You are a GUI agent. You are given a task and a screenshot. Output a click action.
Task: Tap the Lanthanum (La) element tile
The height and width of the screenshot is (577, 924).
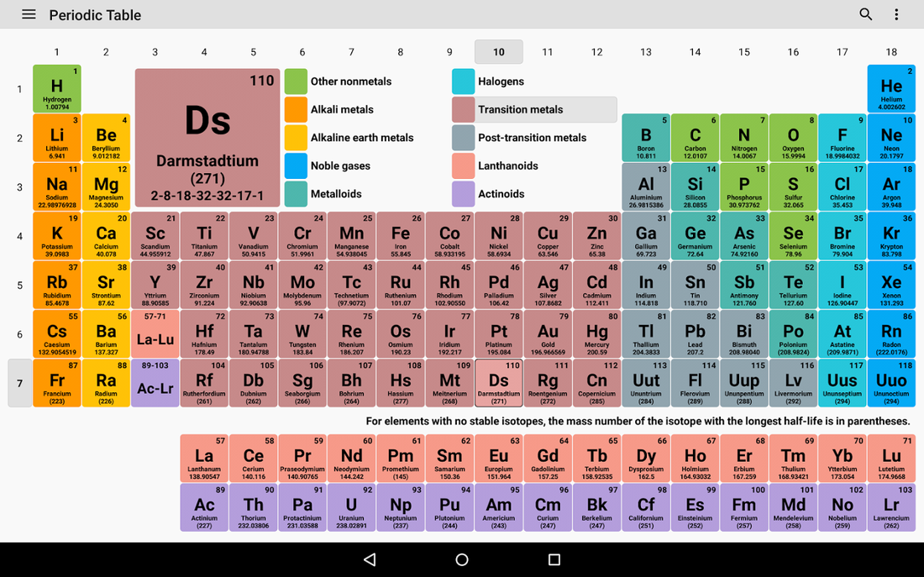tap(204, 459)
